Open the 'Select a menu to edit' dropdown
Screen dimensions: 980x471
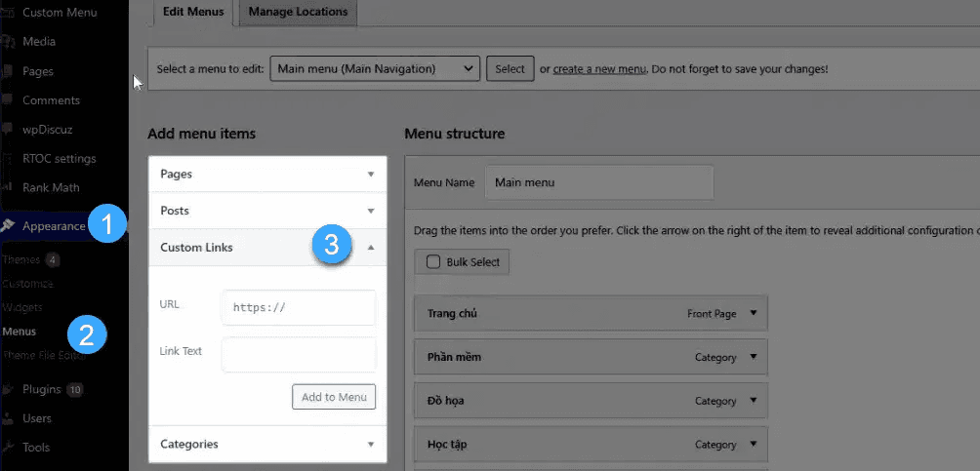[375, 68]
